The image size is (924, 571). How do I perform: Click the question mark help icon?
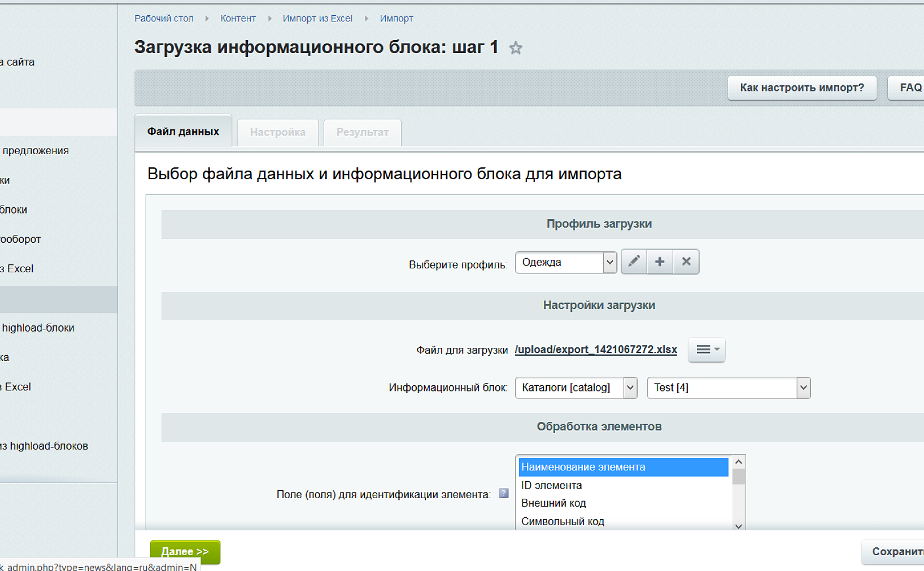503,494
